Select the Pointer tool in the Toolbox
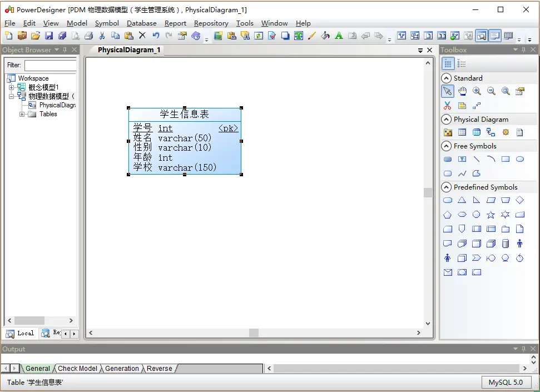This screenshot has width=540, height=392. (448, 91)
